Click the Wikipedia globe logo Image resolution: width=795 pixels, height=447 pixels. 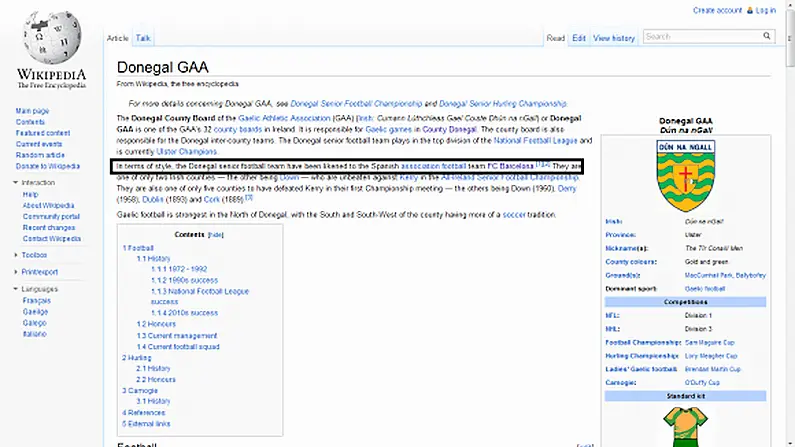tap(52, 37)
